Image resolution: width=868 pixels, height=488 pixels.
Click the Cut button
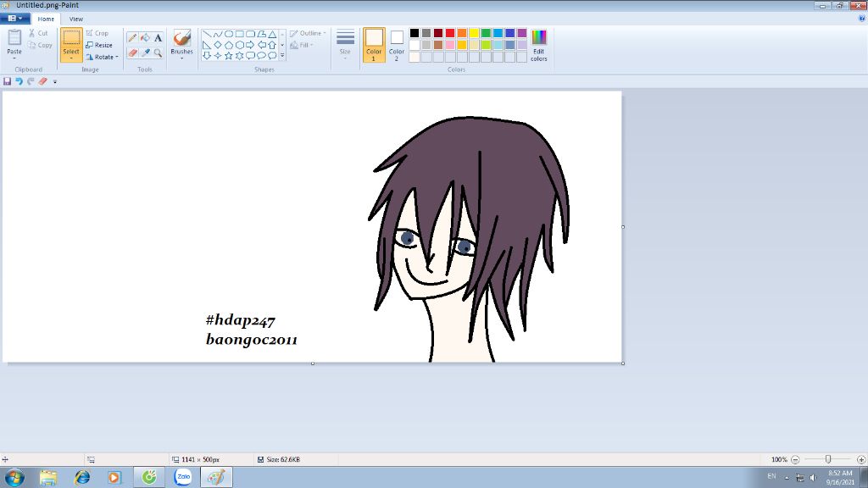click(38, 33)
